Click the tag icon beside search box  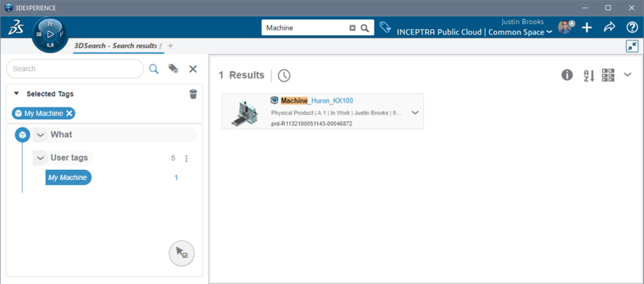pyautogui.click(x=385, y=28)
